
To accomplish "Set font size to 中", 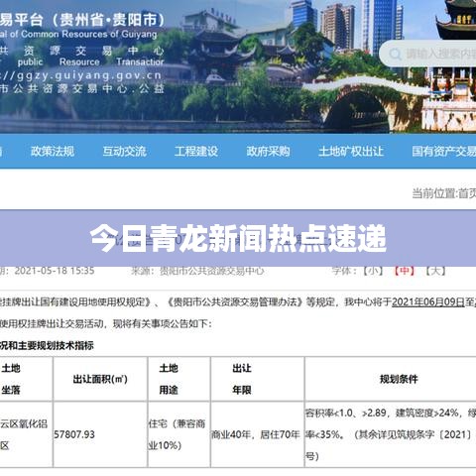I will [x=405, y=271].
